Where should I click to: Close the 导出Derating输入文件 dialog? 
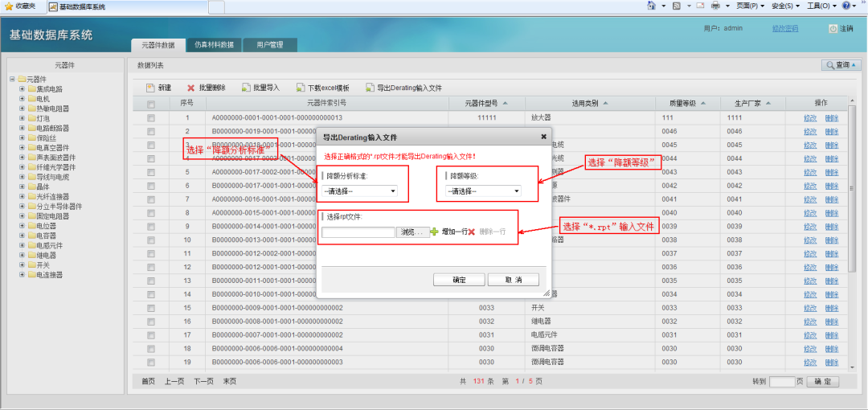543,137
